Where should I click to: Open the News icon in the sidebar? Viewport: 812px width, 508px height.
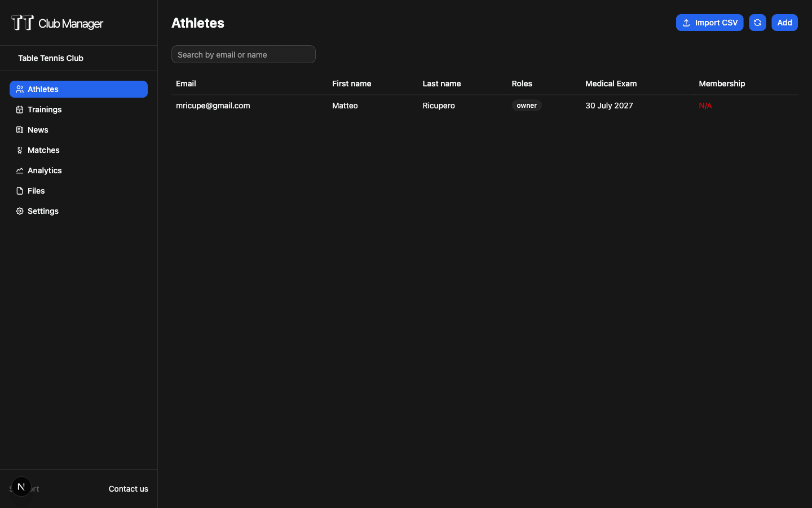coord(20,130)
